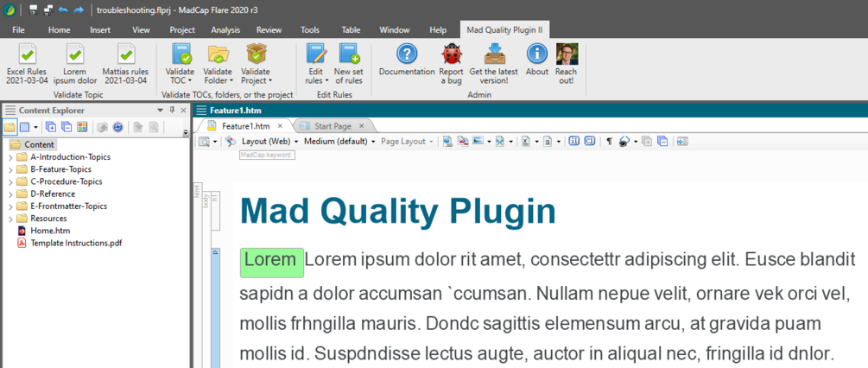Toggle the iI block bars button

(574, 142)
